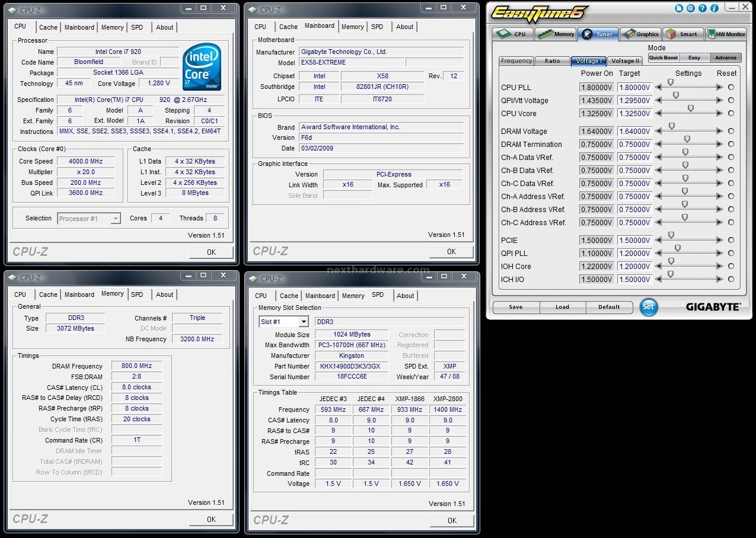Increase DRAM Voltage with right arrow
The image size is (756, 538).
[x=720, y=132]
